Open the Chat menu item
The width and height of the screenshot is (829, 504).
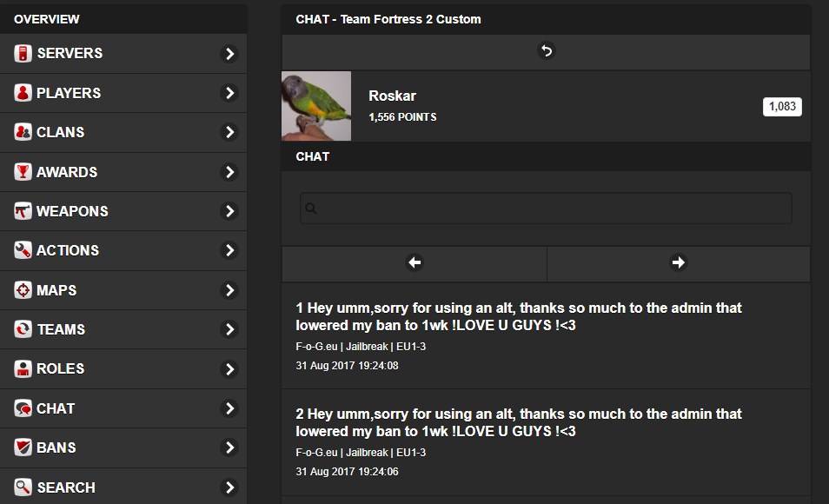(123, 408)
